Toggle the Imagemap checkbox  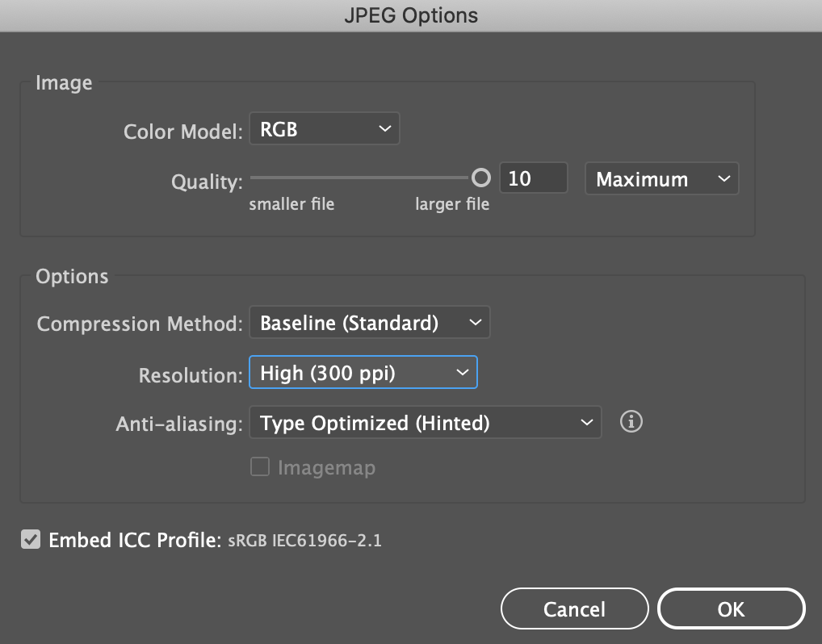pos(260,466)
